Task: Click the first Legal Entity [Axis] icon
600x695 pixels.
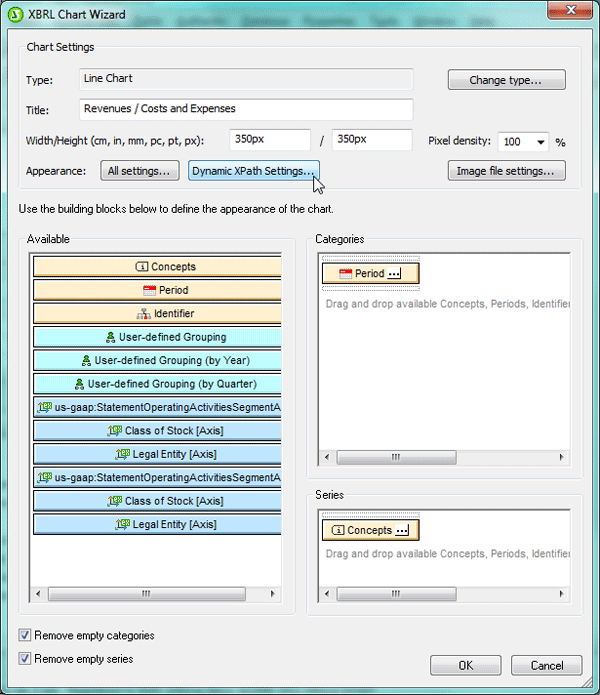Action: click(123, 454)
